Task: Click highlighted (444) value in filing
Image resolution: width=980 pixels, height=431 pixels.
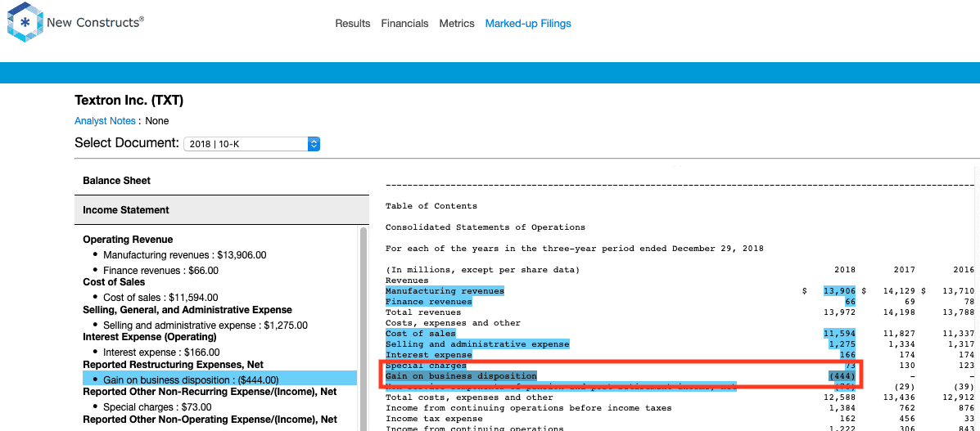Action: click(x=842, y=376)
